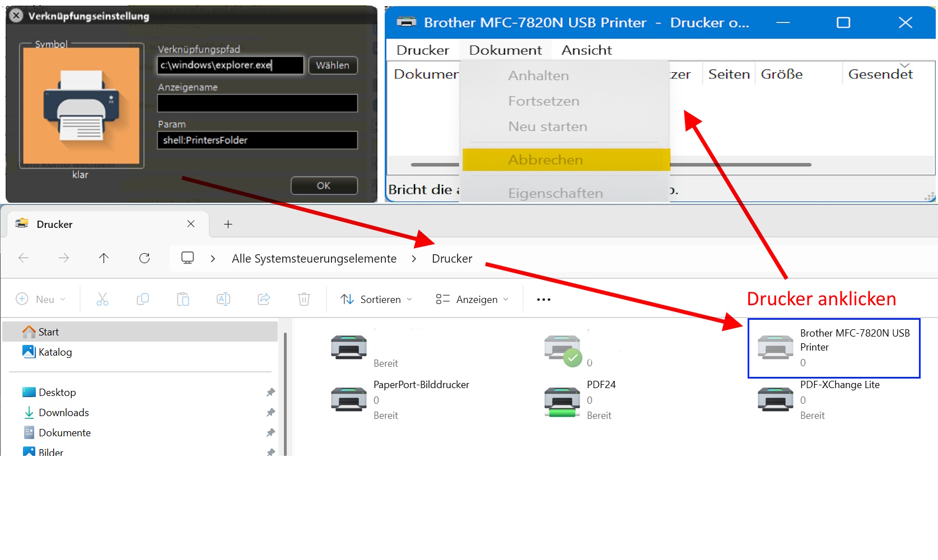Refresh the Drucker folder view

(x=144, y=258)
